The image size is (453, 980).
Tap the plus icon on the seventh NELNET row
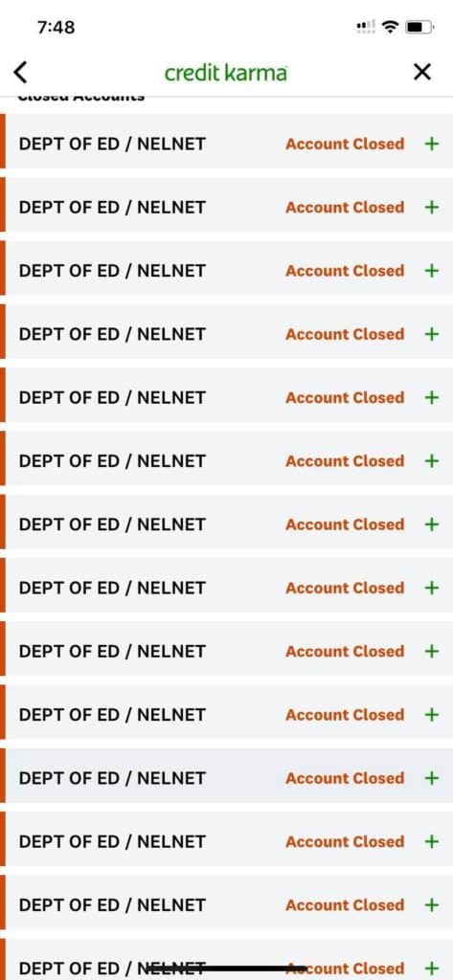[432, 524]
